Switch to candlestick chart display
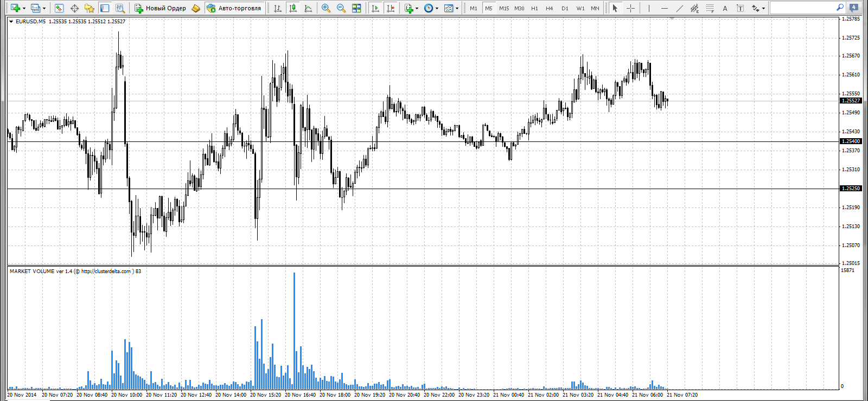868x401 pixels. point(293,8)
